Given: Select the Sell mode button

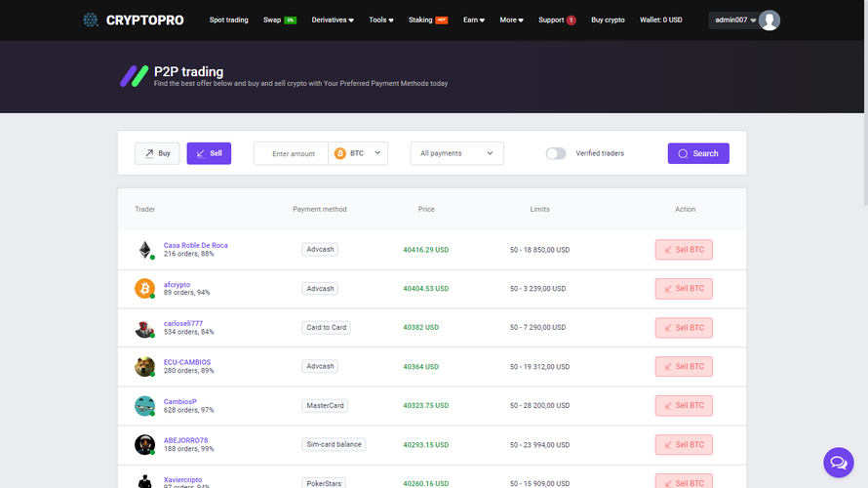Looking at the screenshot, I should tap(209, 153).
